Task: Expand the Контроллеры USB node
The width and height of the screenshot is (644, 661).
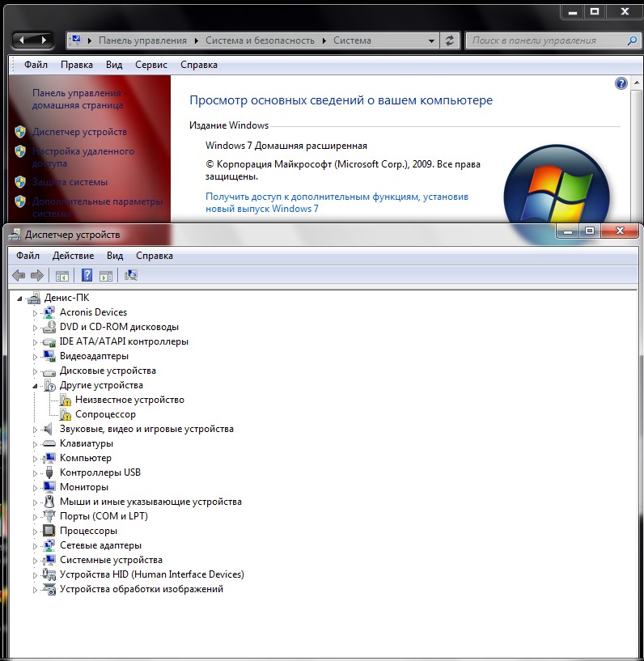Action: click(36, 473)
